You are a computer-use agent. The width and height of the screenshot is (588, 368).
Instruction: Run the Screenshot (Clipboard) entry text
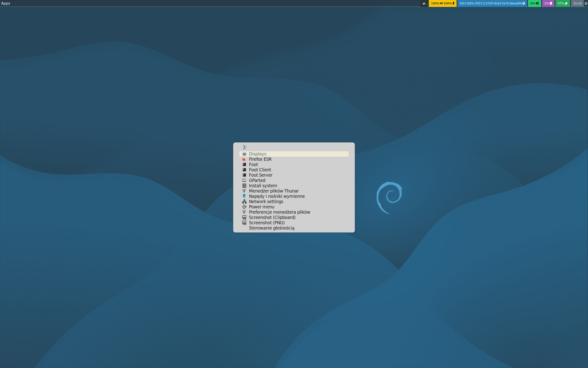(272, 217)
